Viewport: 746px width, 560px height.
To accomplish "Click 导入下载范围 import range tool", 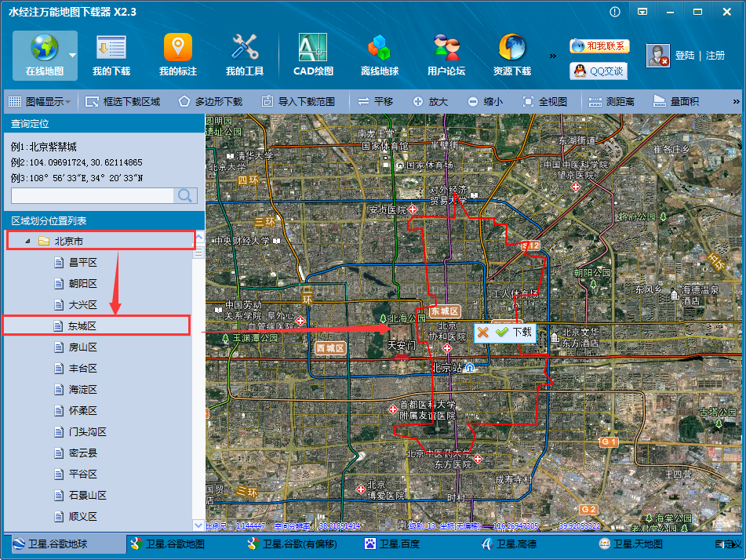I will pyautogui.click(x=298, y=101).
